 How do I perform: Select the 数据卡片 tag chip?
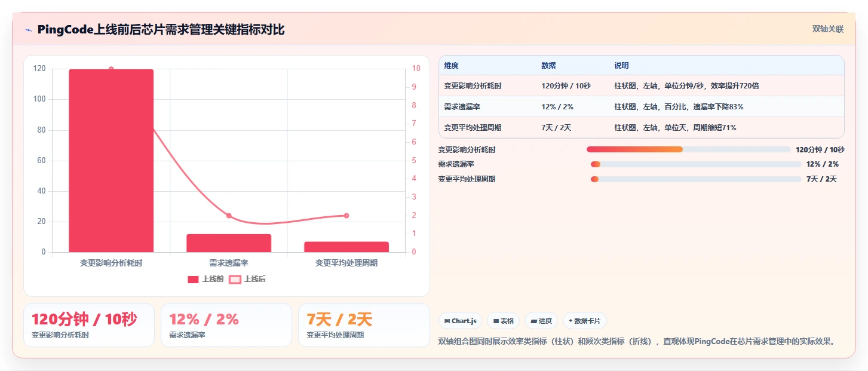584,321
